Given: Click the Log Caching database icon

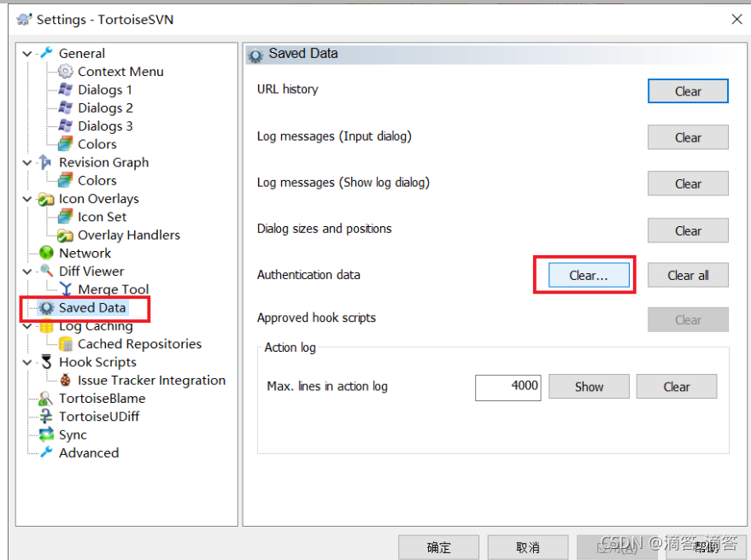Looking at the screenshot, I should [x=46, y=326].
